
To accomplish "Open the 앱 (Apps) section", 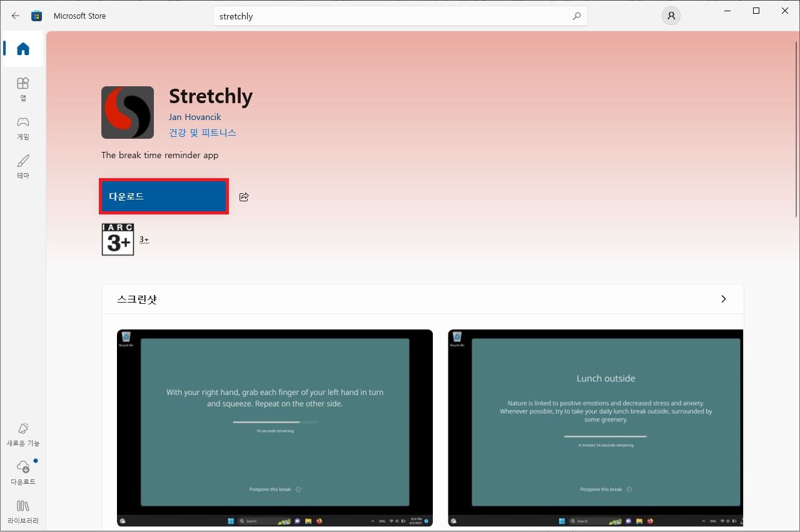I will 23,89.
